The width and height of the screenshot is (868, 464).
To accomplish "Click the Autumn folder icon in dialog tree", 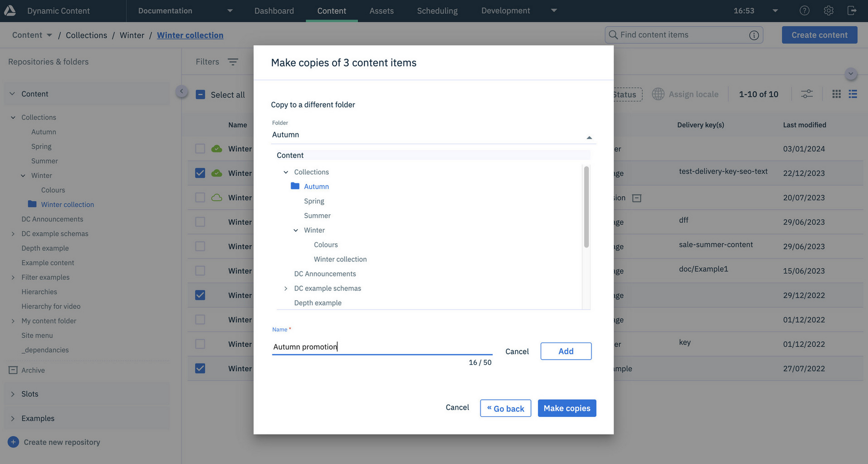I will (x=295, y=186).
